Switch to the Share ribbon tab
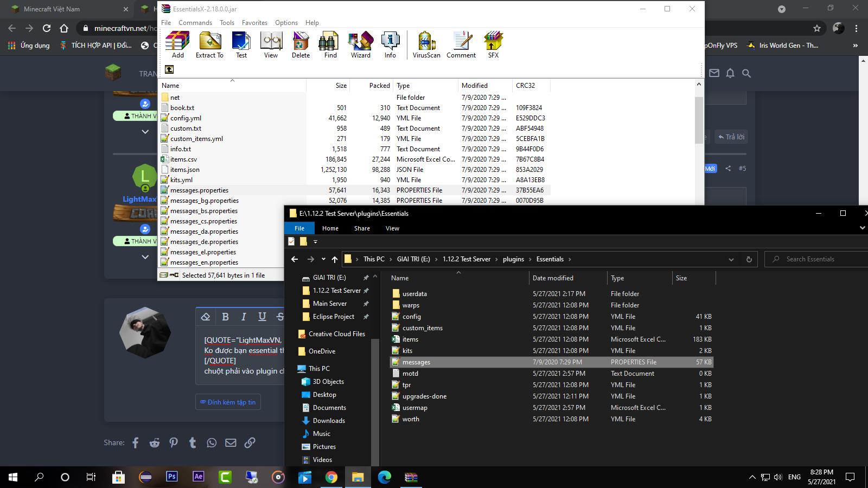This screenshot has width=868, height=488. 362,228
